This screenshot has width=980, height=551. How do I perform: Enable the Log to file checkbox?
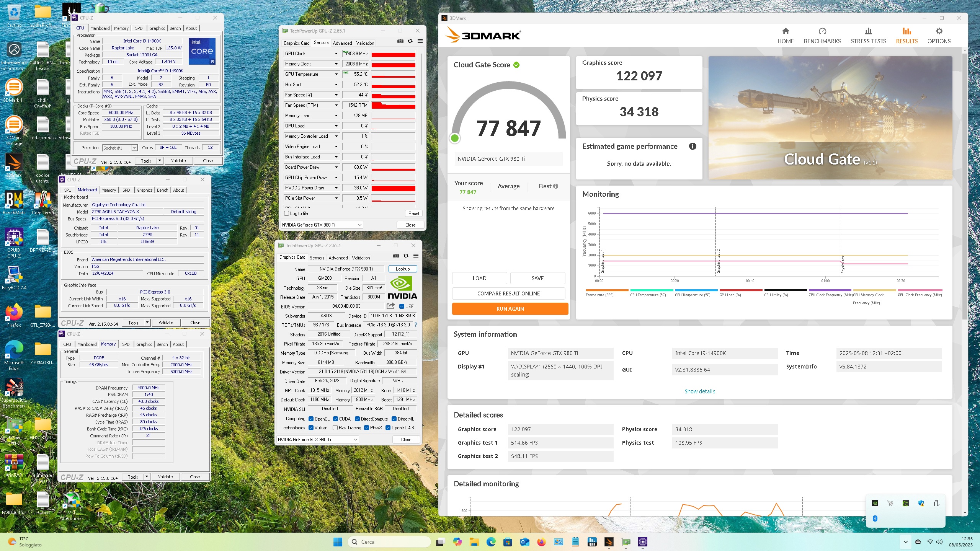tap(287, 214)
